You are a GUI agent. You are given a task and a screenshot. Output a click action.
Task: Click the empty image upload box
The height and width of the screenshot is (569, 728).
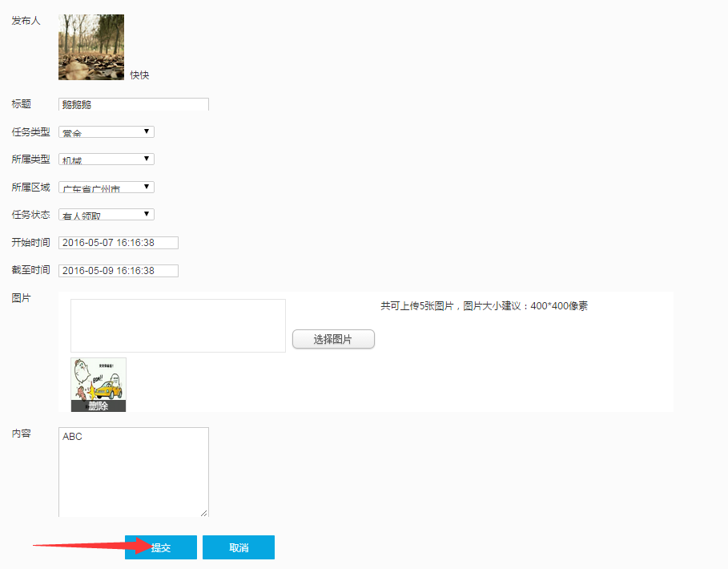[x=178, y=325]
